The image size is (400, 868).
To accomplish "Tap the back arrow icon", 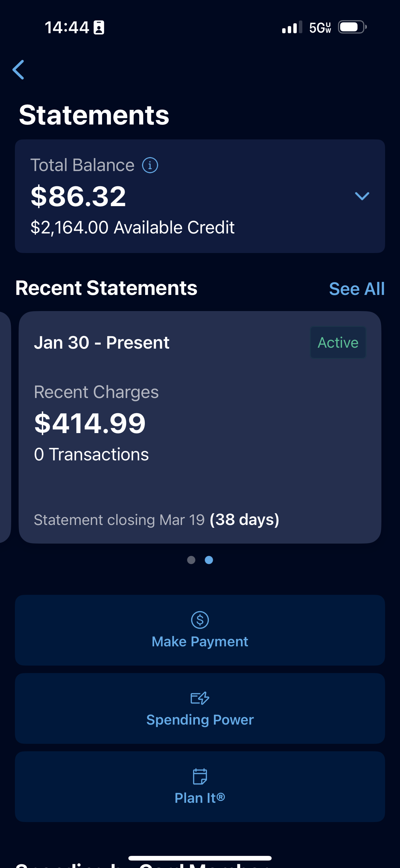I will (x=19, y=70).
